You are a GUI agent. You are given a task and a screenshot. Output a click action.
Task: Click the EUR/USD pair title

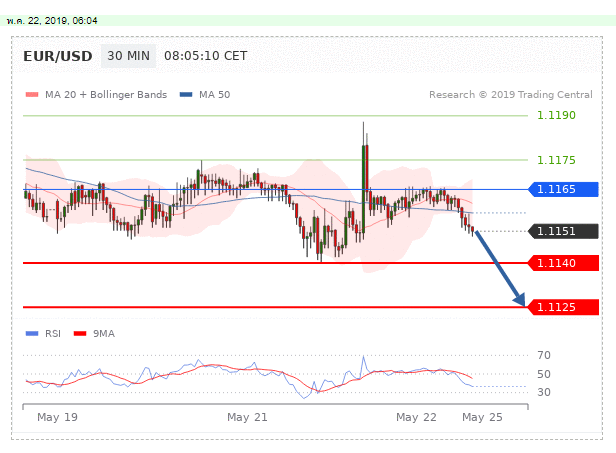click(58, 56)
